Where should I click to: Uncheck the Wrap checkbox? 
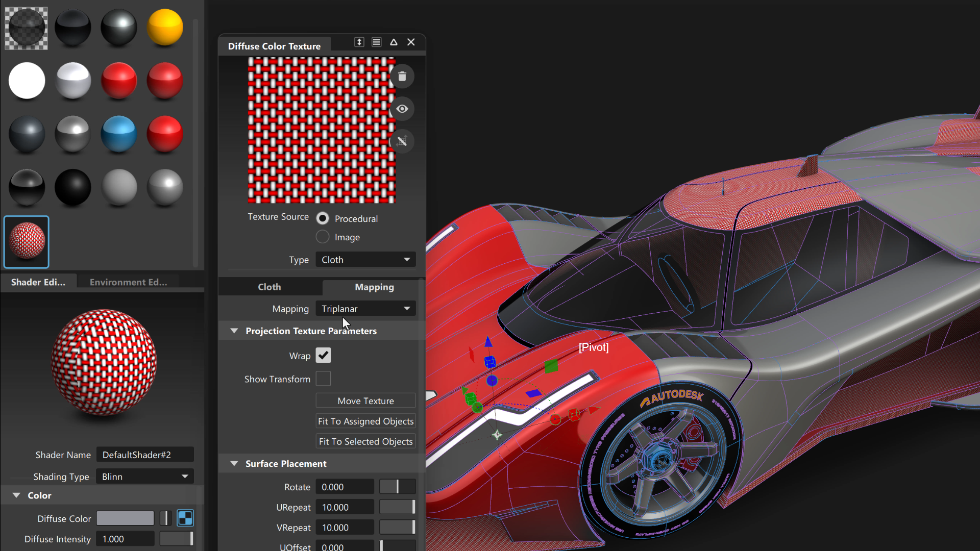pos(323,356)
